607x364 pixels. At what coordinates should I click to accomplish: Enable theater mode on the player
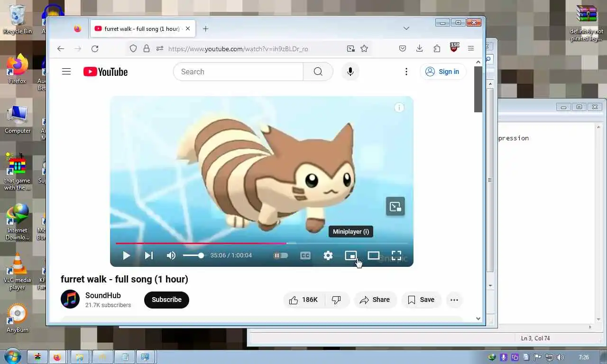click(x=374, y=255)
